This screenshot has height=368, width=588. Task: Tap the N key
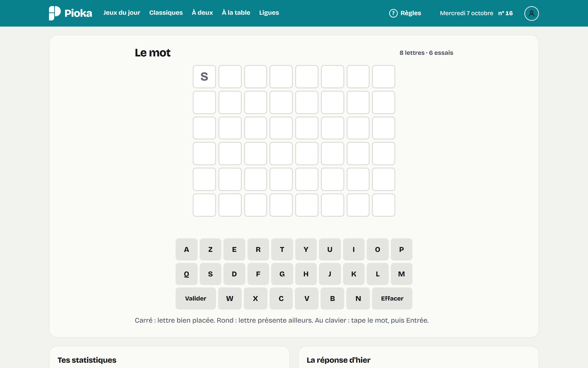pos(358,298)
